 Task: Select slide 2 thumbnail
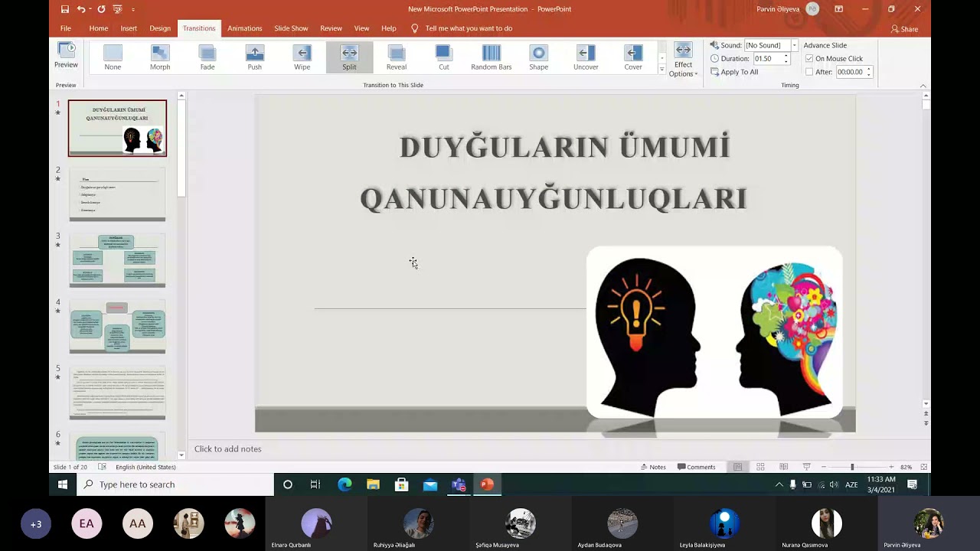pos(117,194)
